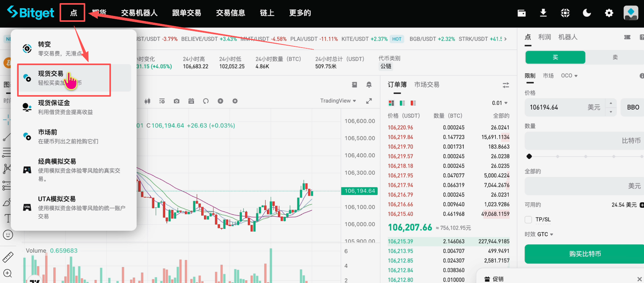Expand the chart to fullscreen
The width and height of the screenshot is (644, 283).
pos(369,101)
